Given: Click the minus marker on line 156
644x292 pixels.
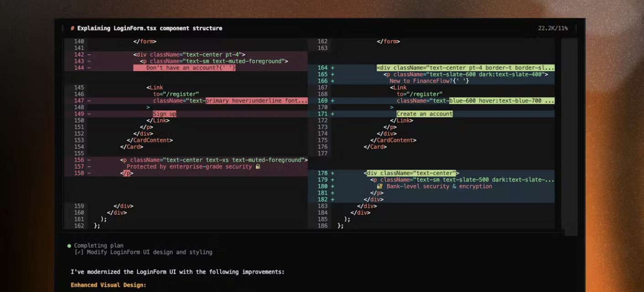Looking at the screenshot, I should point(89,160).
